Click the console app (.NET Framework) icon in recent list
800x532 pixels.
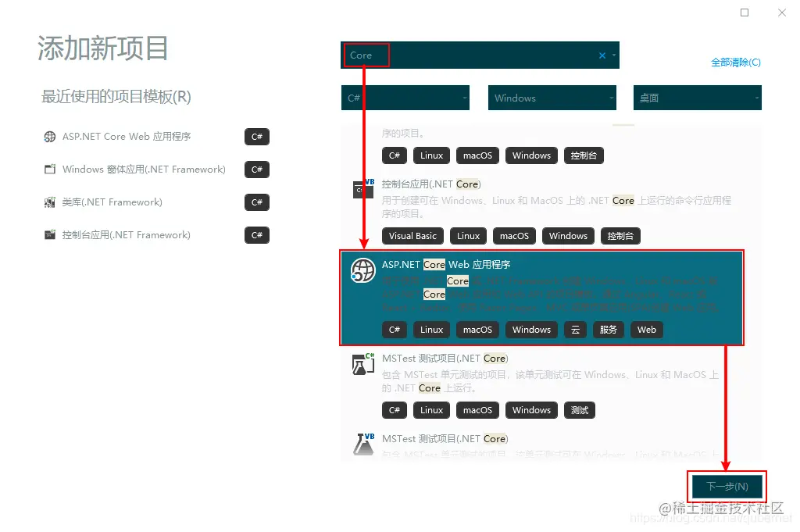pyautogui.click(x=49, y=235)
